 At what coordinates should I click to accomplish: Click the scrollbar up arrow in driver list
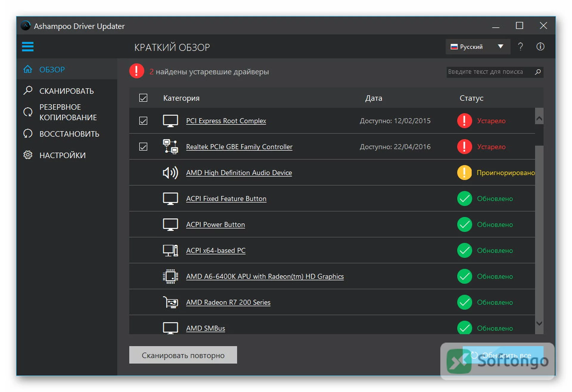(539, 119)
